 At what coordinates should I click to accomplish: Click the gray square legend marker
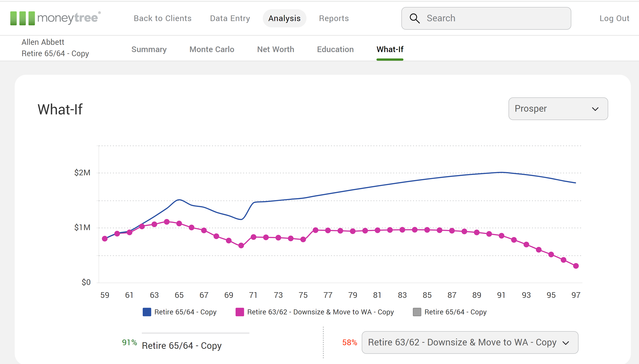point(417,312)
